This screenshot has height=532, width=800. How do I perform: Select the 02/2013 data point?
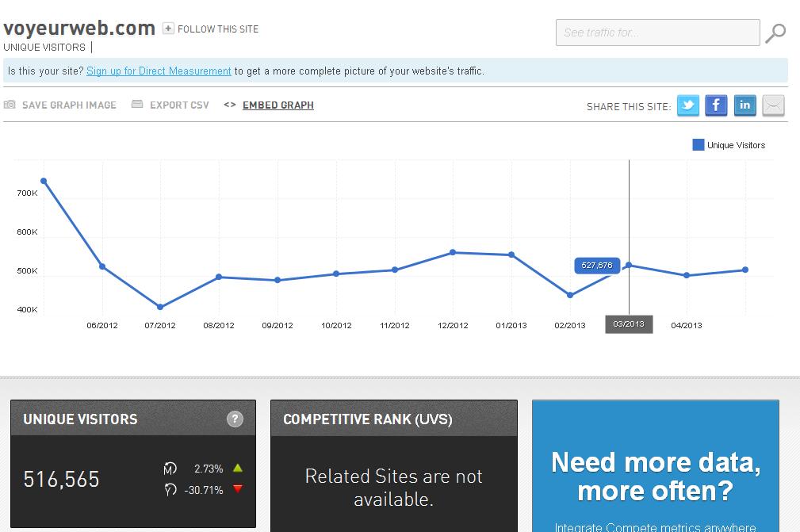click(x=570, y=295)
